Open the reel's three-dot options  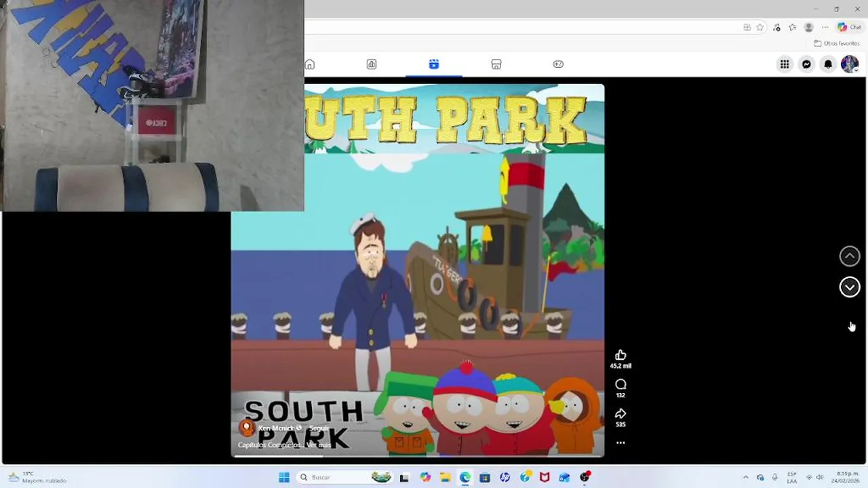pos(620,443)
